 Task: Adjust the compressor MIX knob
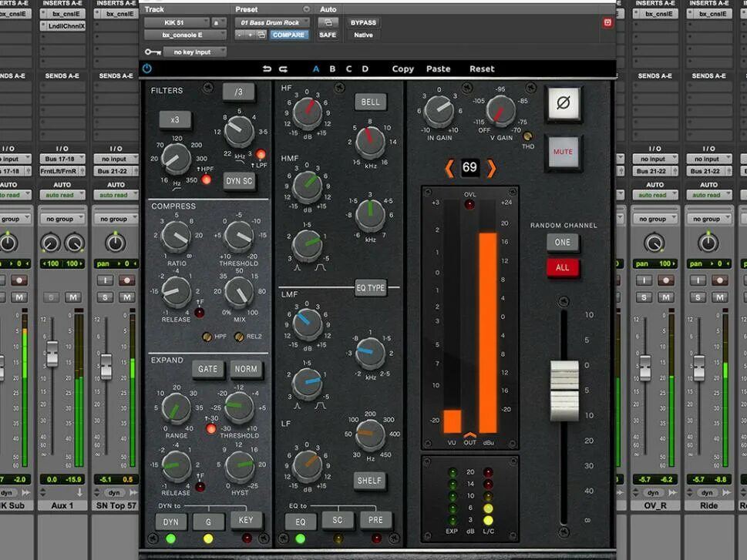[239, 291]
